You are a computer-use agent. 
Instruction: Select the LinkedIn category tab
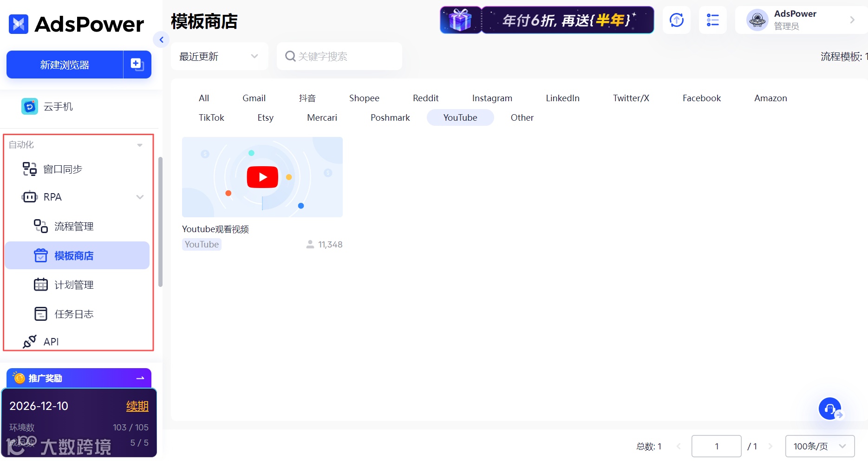coord(562,98)
